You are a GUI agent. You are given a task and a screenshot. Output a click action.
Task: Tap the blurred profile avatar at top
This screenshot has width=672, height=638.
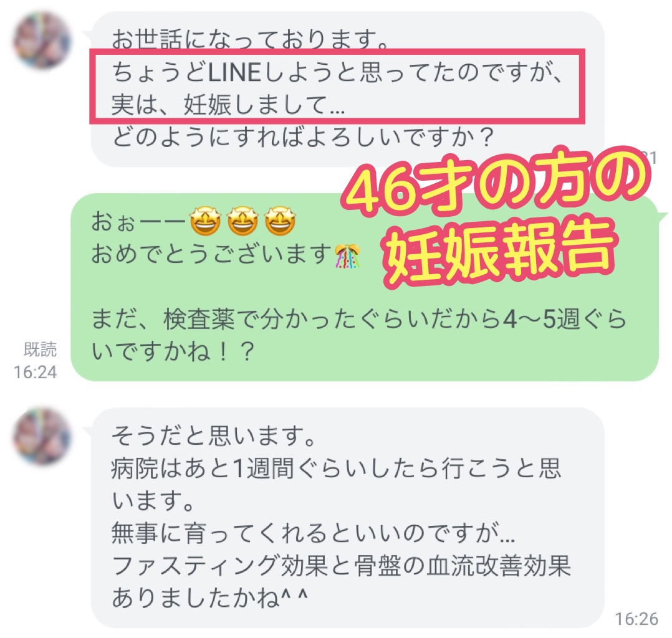[42, 40]
